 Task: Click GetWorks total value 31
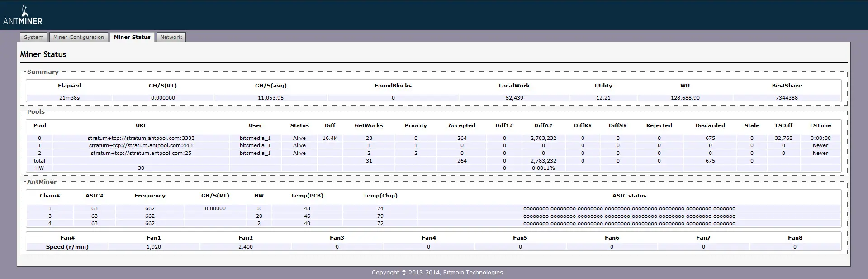tap(369, 161)
